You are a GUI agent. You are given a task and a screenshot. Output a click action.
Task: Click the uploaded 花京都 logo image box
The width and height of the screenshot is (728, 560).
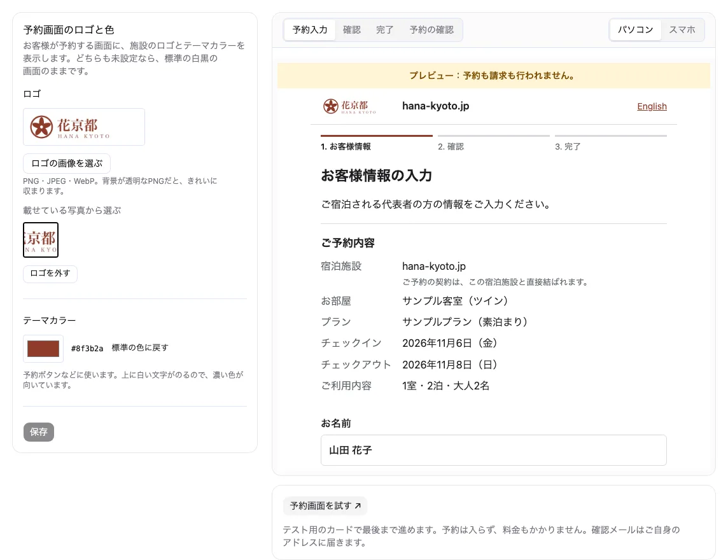[84, 127]
